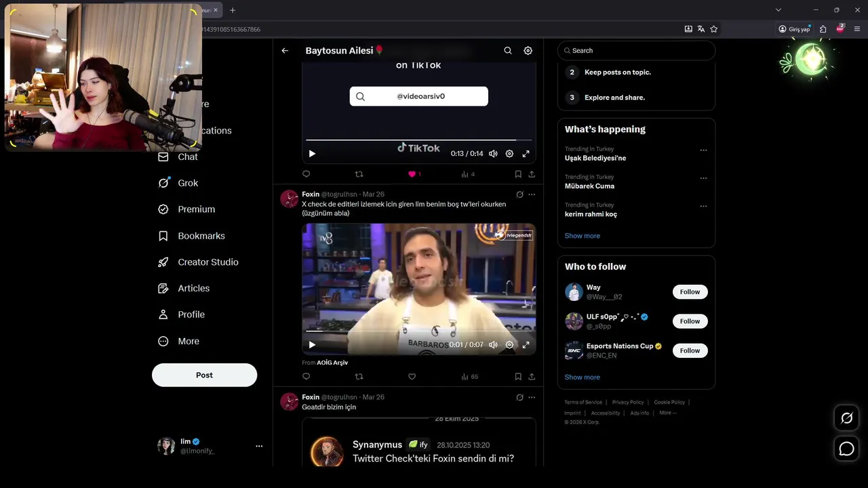Play the Barbaros kitchen video
868x488 pixels.
[312, 345]
